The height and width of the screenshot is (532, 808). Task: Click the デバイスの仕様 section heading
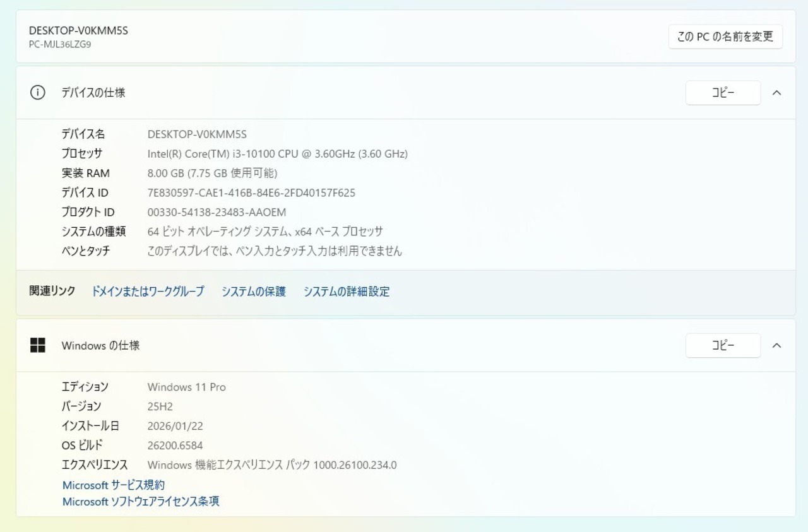(93, 93)
